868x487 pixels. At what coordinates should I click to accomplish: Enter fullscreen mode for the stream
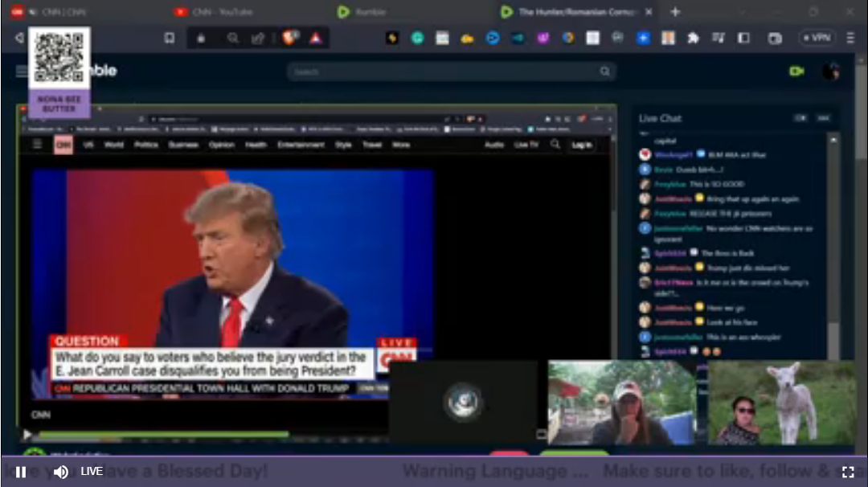848,472
